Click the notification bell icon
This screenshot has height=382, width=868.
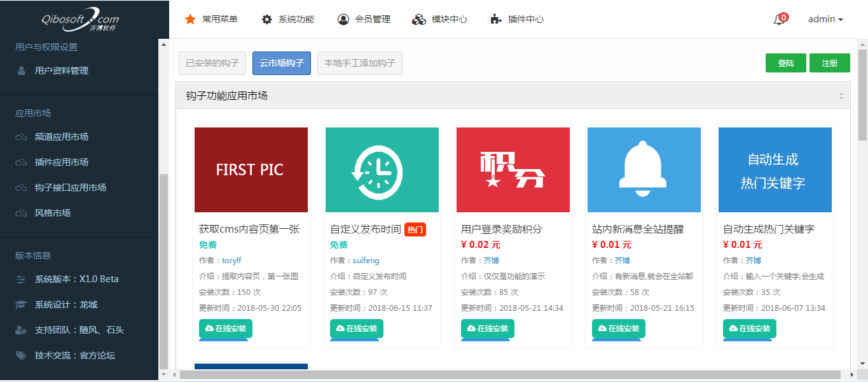(x=778, y=20)
